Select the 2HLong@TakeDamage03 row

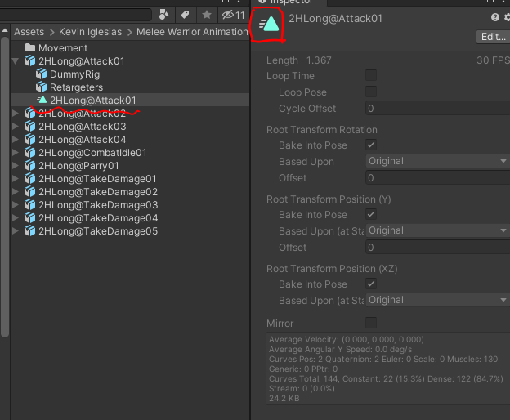pyautogui.click(x=130, y=205)
